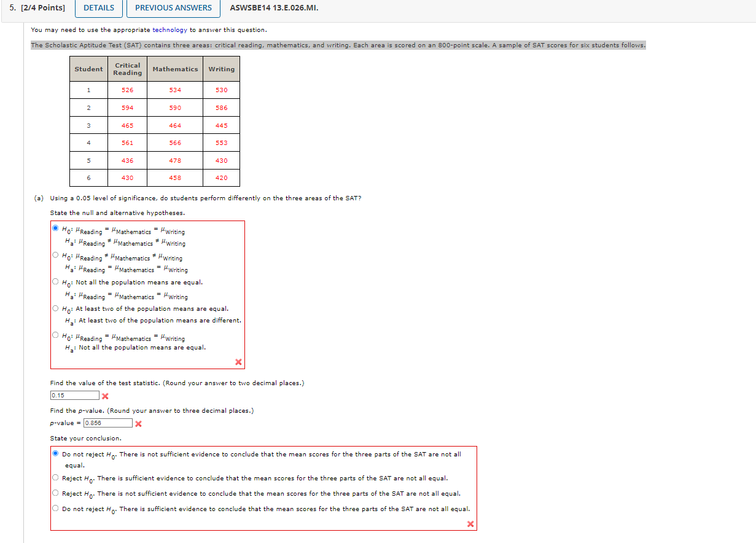This screenshot has width=756, height=543.
Task: Select the final 'Do not reject H0' conclusion option
Action: 54,507
